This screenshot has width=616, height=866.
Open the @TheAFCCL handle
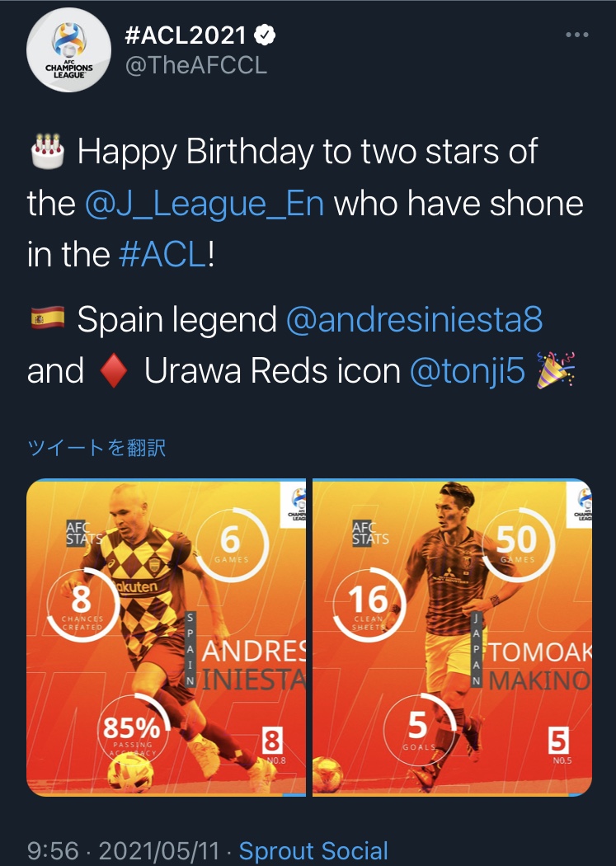(x=196, y=65)
